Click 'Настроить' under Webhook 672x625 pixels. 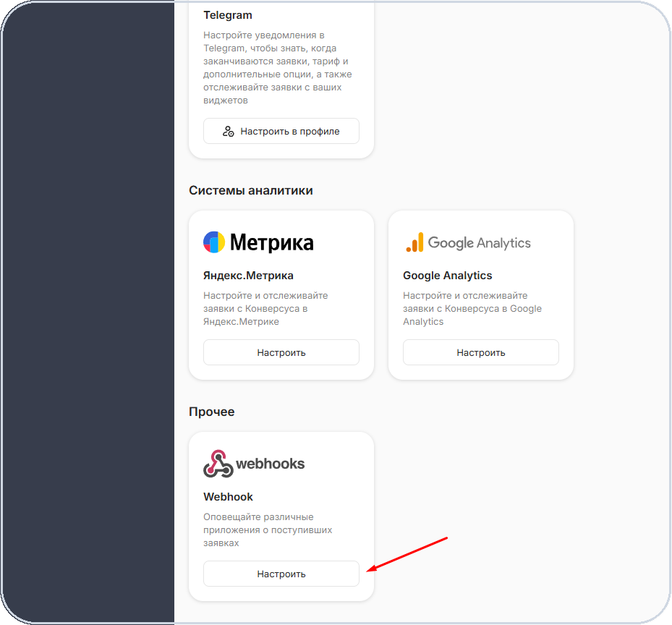tap(281, 574)
